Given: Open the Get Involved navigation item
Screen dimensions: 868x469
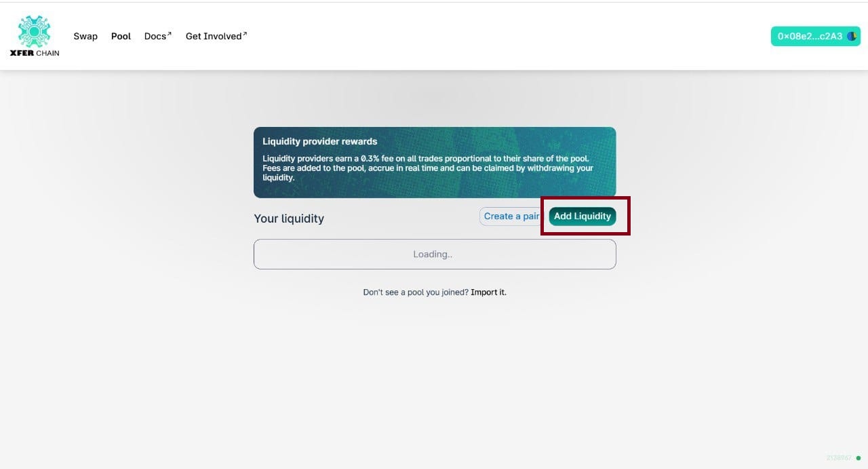Looking at the screenshot, I should 212,36.
